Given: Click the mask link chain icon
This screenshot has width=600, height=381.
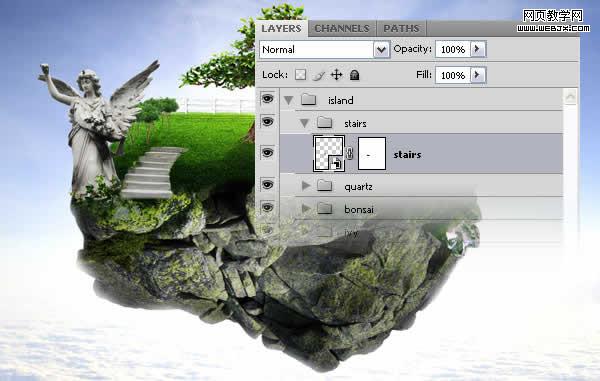Looking at the screenshot, I should (x=349, y=154).
